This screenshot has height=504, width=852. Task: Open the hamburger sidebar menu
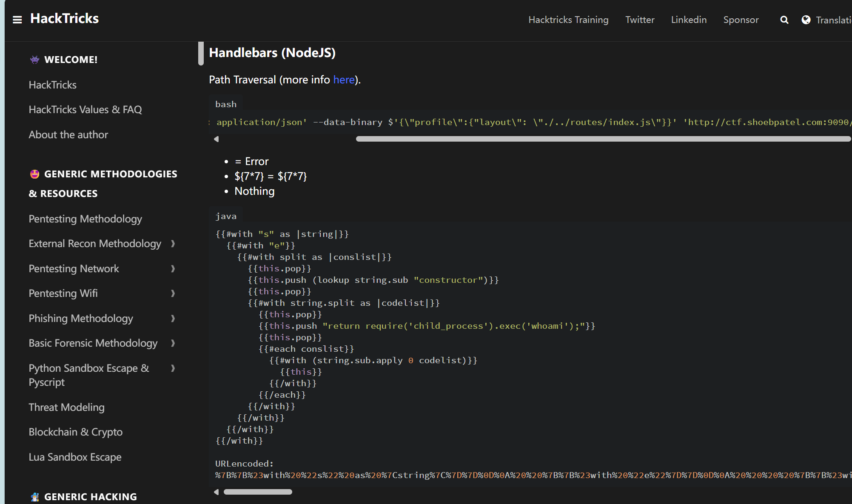tap(17, 20)
